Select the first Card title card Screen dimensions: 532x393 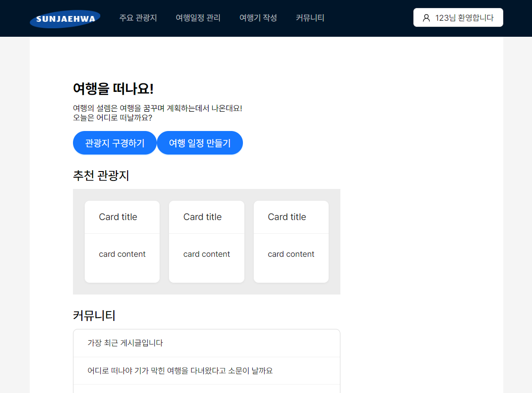pos(122,242)
